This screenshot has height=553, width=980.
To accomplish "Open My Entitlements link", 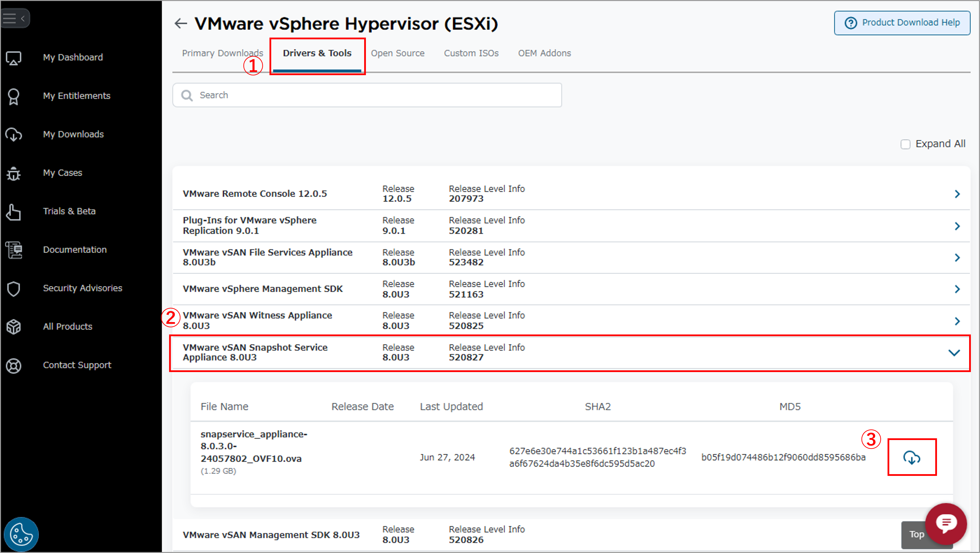I will [76, 96].
